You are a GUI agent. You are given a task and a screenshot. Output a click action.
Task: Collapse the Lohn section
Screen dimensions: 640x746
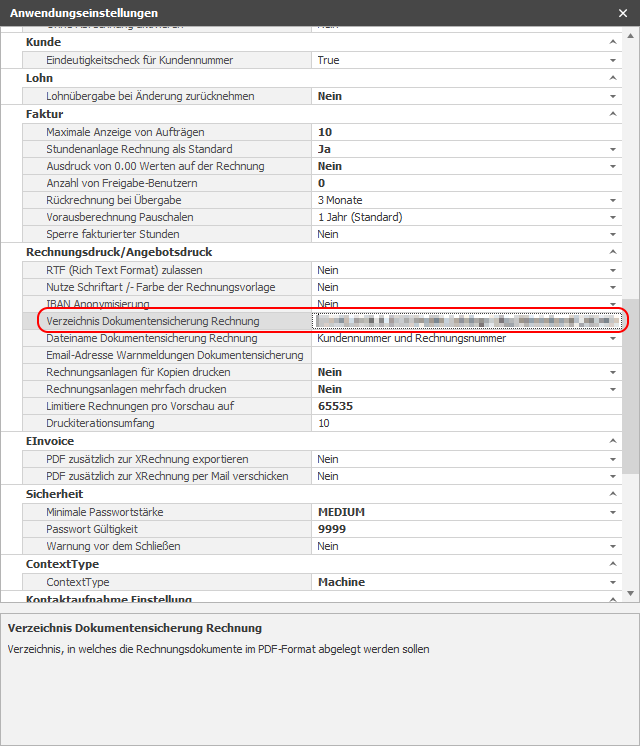[613, 78]
